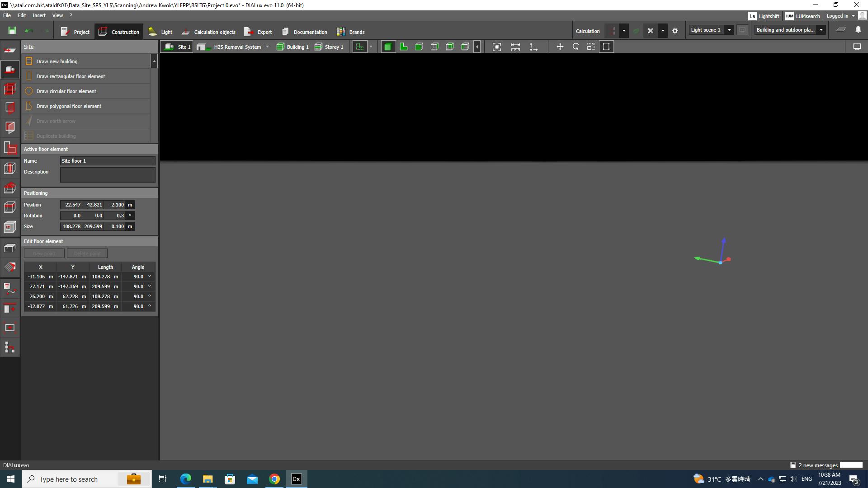This screenshot has width=868, height=488.
Task: Expand Building and outdoor plan dropdown
Action: 821,30
